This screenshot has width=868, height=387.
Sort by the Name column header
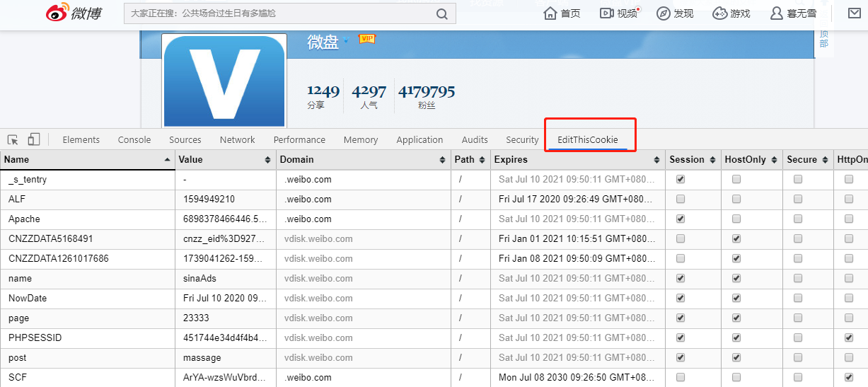click(x=87, y=159)
